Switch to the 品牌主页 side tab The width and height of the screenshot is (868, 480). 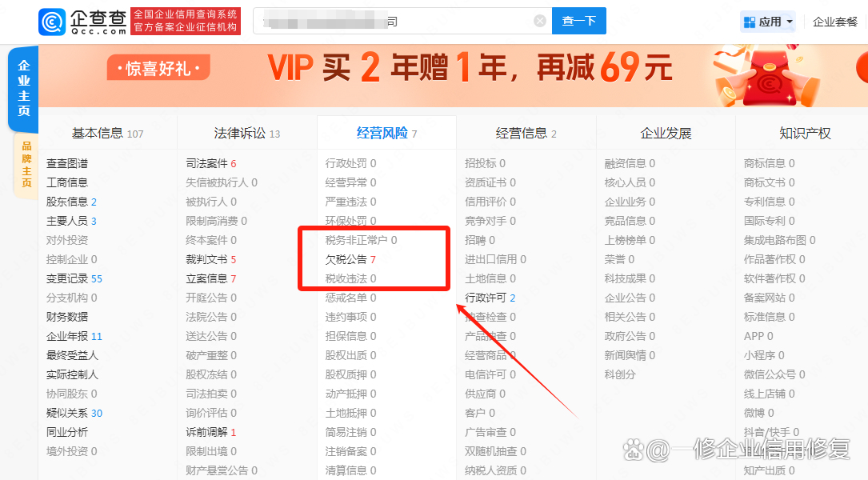[26, 165]
